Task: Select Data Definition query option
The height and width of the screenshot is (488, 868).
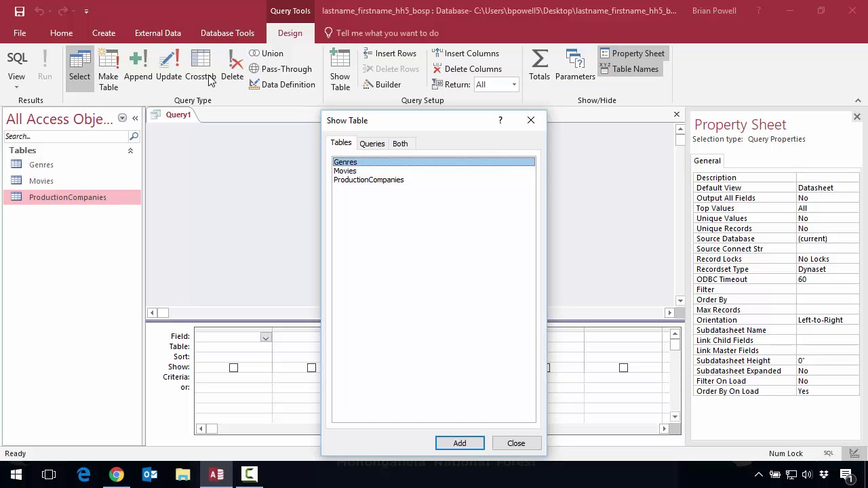Action: click(282, 84)
